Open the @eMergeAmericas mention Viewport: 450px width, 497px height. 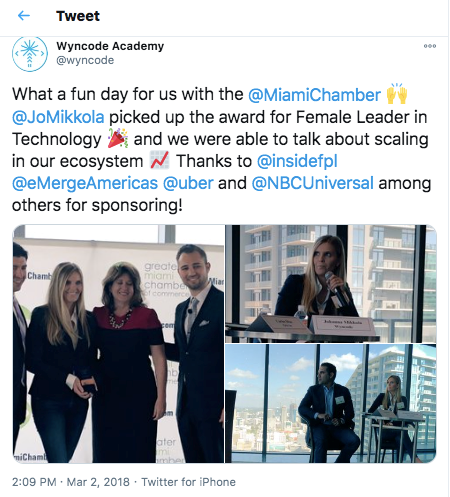coord(85,183)
